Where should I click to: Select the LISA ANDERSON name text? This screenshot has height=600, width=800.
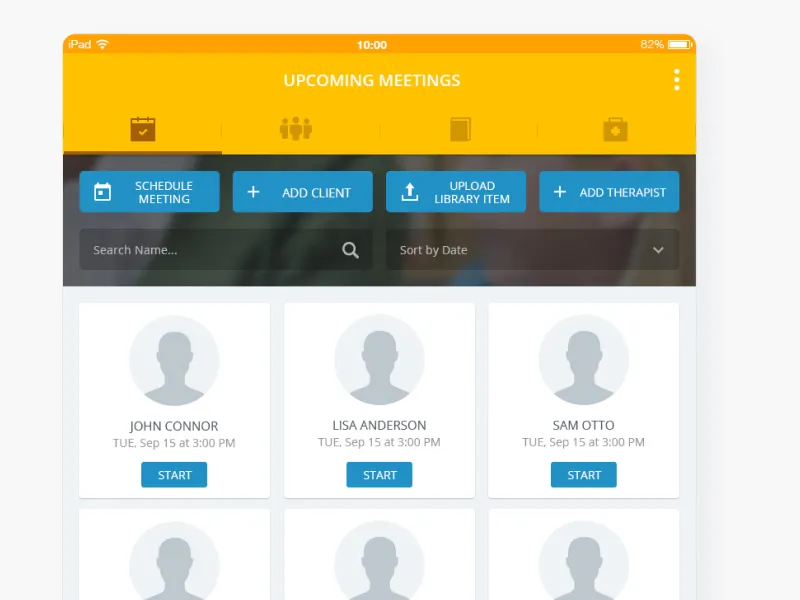pos(379,426)
